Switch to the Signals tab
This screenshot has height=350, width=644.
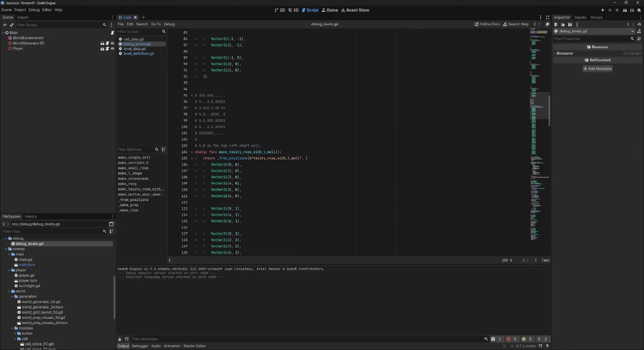pos(580,17)
